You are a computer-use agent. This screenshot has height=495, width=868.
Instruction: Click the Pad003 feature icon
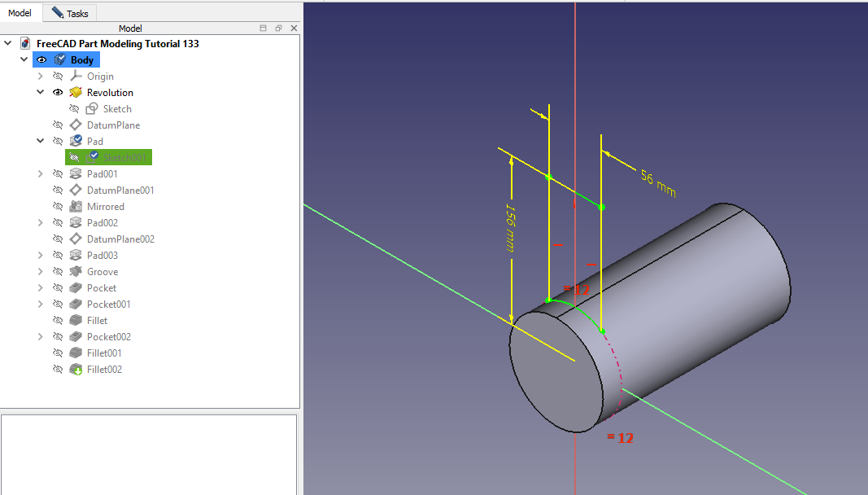pyautogui.click(x=76, y=256)
